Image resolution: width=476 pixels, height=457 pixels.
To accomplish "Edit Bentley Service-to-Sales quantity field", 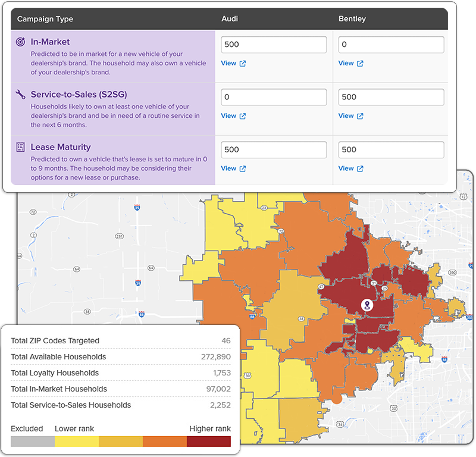I will [x=391, y=97].
